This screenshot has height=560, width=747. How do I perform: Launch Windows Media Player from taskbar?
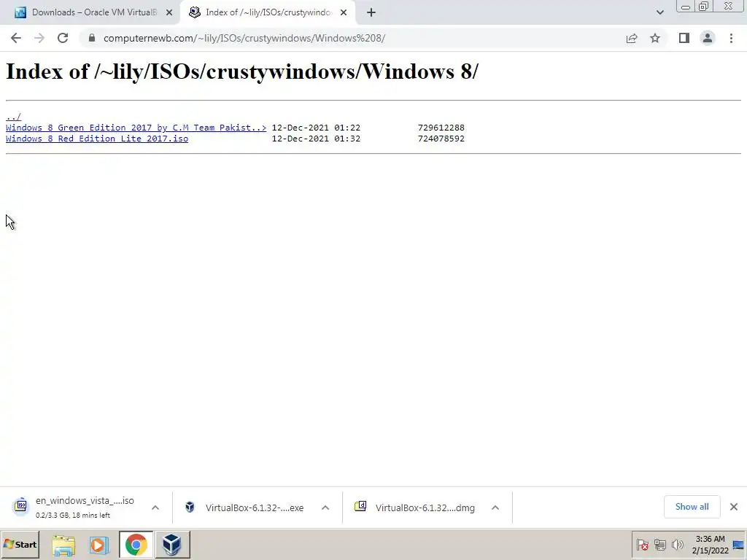pos(99,545)
